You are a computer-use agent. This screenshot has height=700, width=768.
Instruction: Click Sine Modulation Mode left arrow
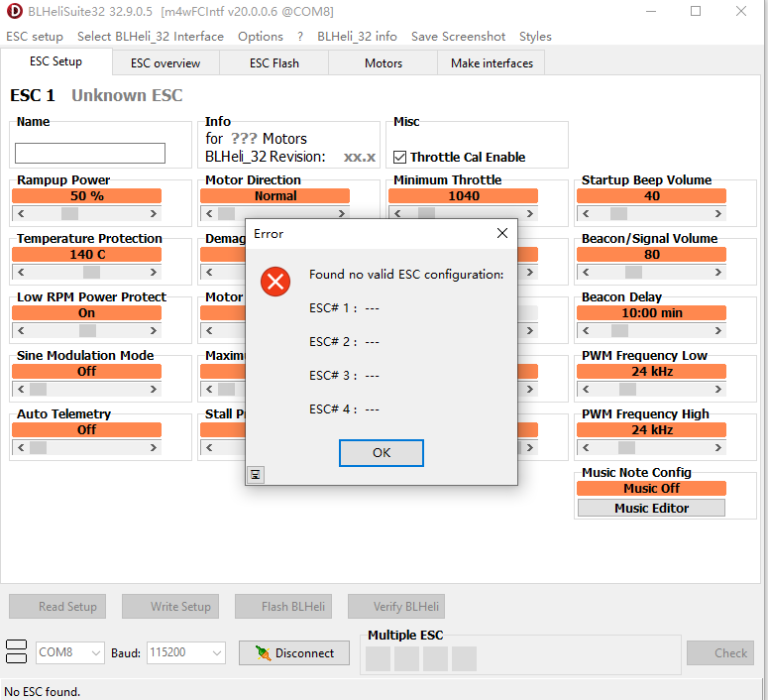(21, 389)
